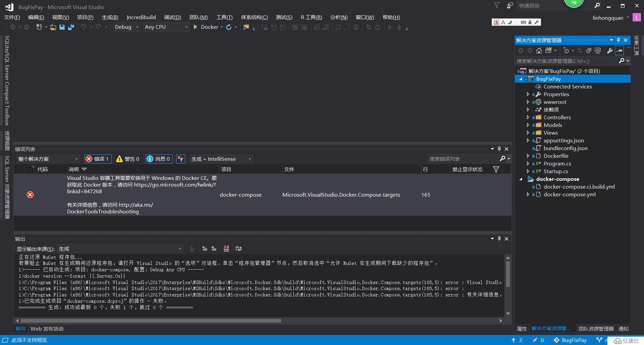Viewport: 644px width, 345px height.
Task: Click the pending changes pencil count in status bar
Action: click(538, 340)
